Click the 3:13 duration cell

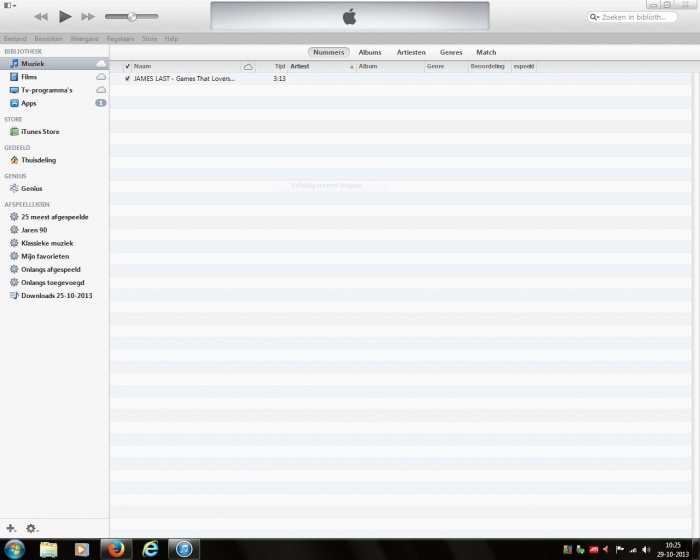pyautogui.click(x=279, y=79)
